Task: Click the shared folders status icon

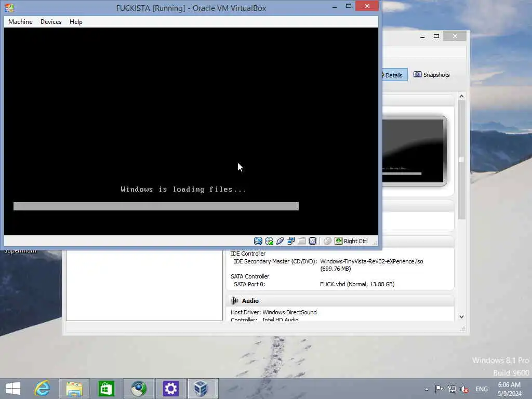Action: (x=302, y=241)
